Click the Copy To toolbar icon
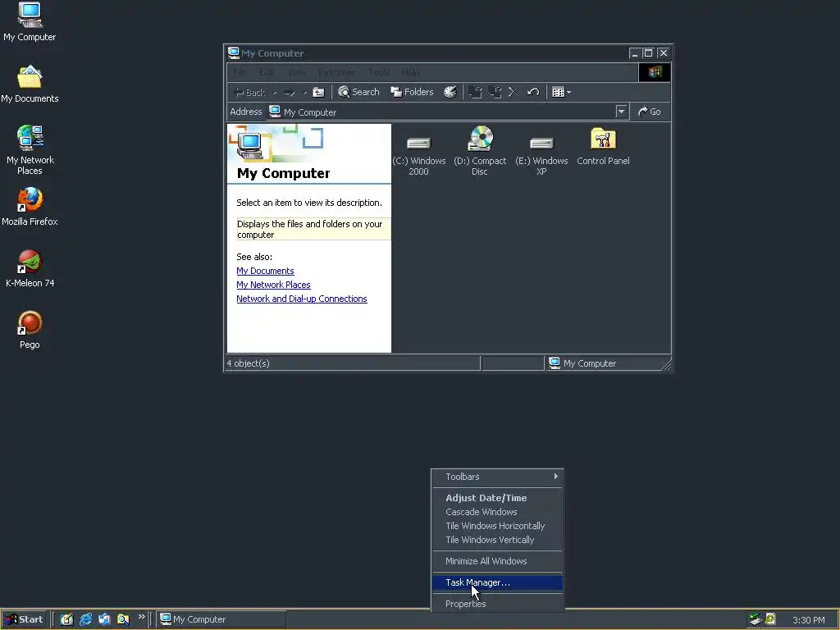This screenshot has height=630, width=840. coord(495,92)
